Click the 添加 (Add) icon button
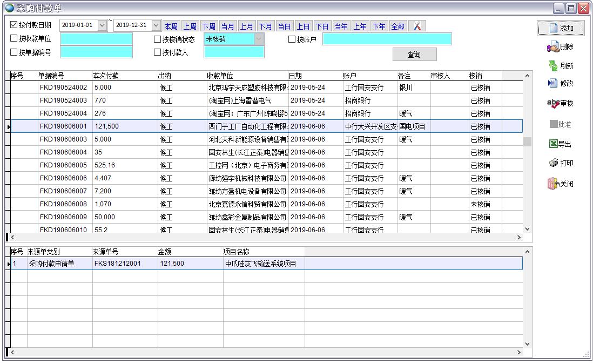The width and height of the screenshot is (593, 364). (553, 28)
